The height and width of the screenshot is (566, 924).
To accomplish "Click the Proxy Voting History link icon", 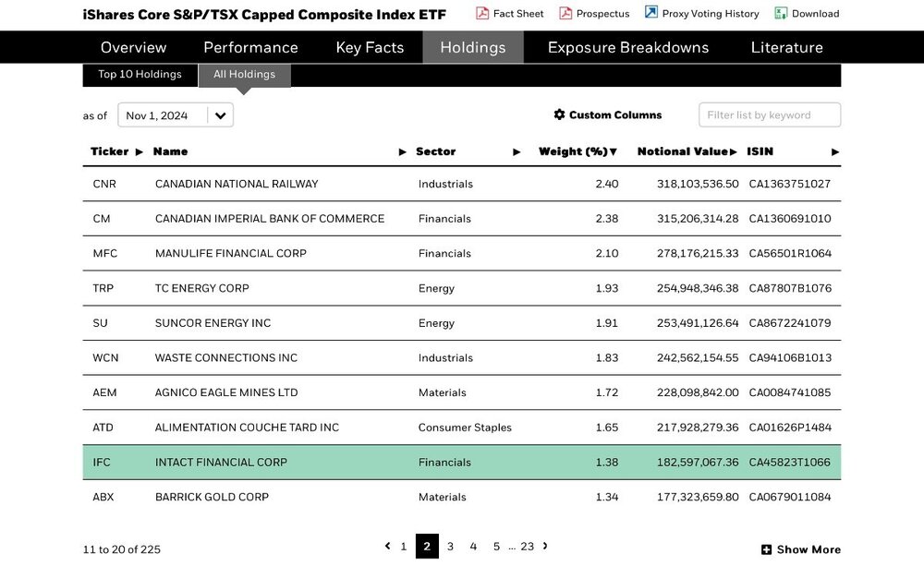I will coord(650,12).
